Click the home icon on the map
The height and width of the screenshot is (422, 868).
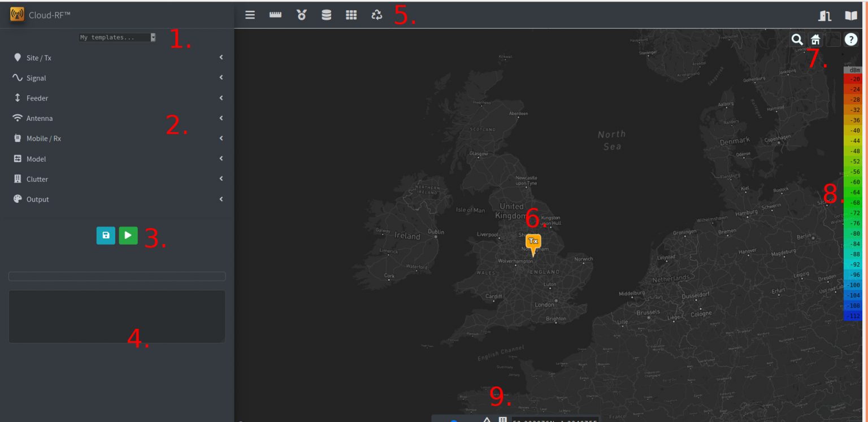815,40
